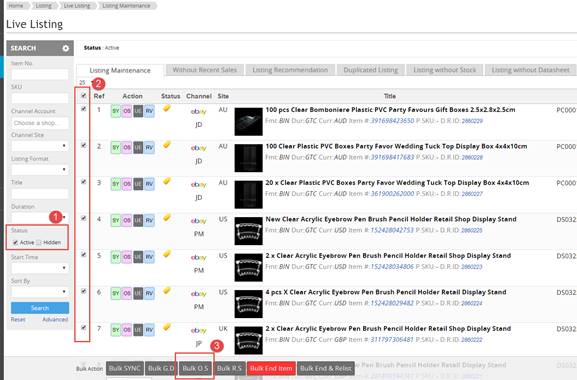Viewport: 577px width, 380px height.
Task: Open the Channel Account shop chooser
Action: pyautogui.click(x=40, y=123)
